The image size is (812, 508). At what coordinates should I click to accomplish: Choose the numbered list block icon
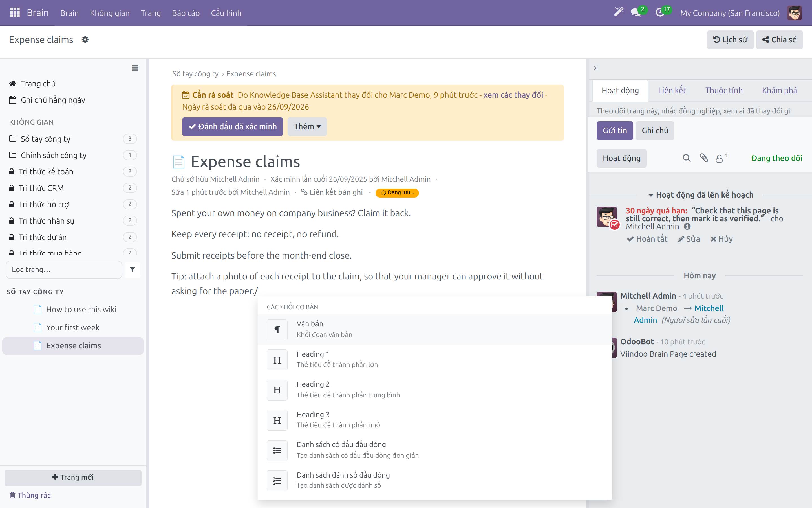tap(277, 481)
